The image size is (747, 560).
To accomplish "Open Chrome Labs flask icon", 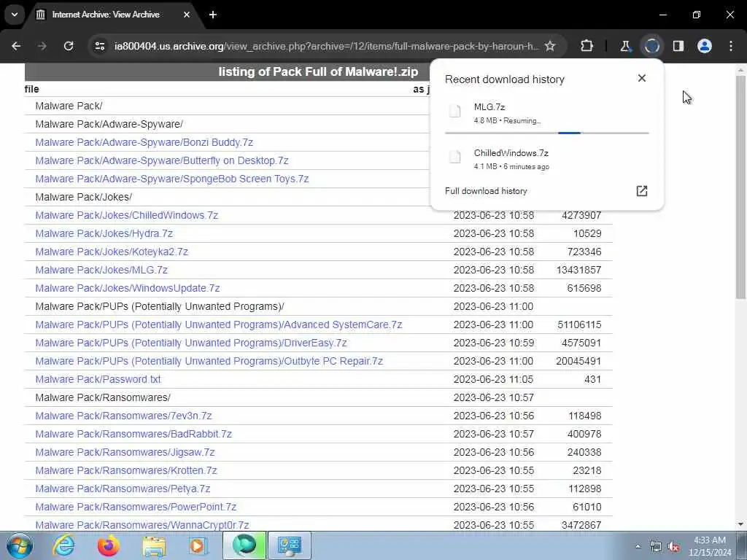I will pos(625,46).
